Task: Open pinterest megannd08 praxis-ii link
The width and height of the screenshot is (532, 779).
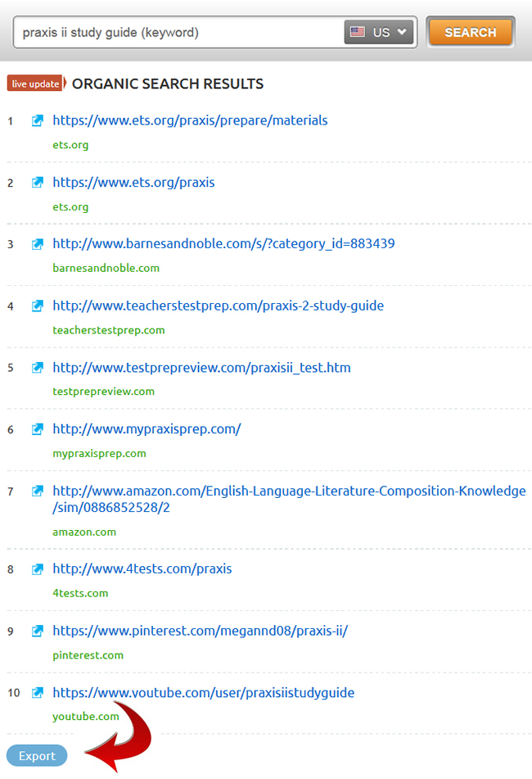Action: pyautogui.click(x=201, y=631)
